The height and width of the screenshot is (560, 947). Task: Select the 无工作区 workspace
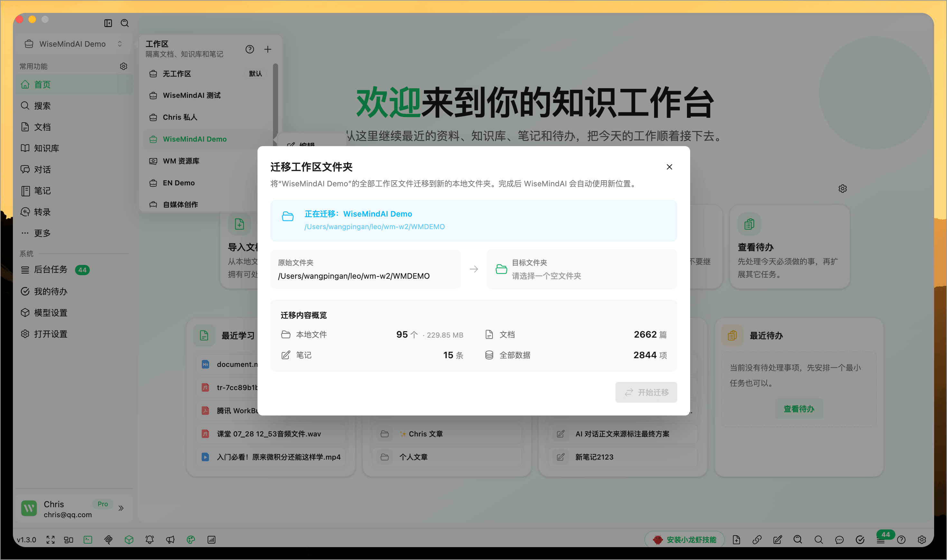207,74
